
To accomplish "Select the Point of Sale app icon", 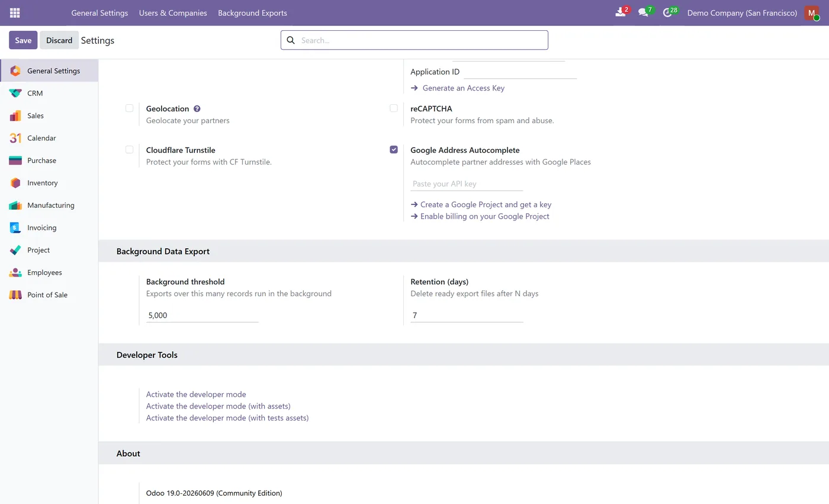I will click(x=15, y=295).
